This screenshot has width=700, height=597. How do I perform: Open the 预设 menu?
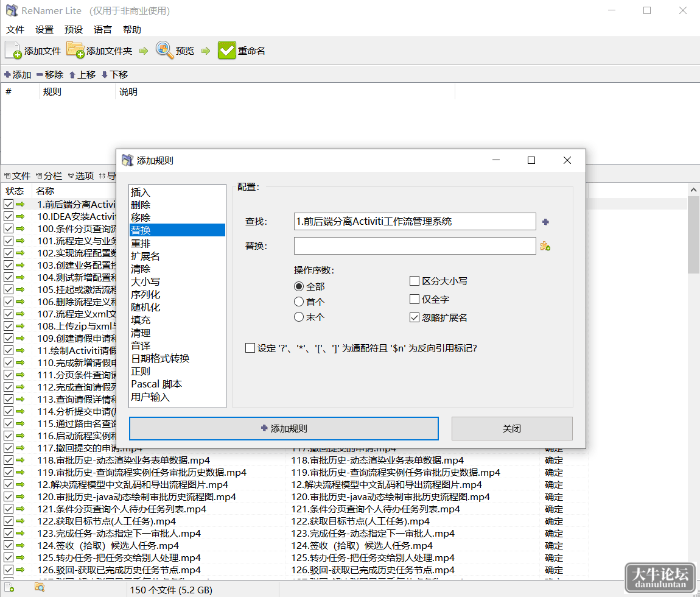73,29
